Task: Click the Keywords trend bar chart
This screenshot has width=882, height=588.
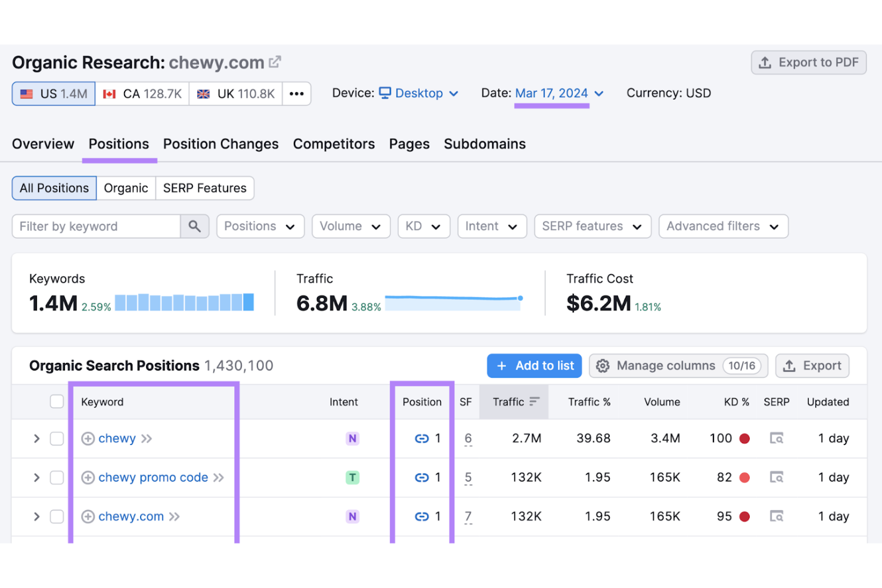Action: [184, 302]
